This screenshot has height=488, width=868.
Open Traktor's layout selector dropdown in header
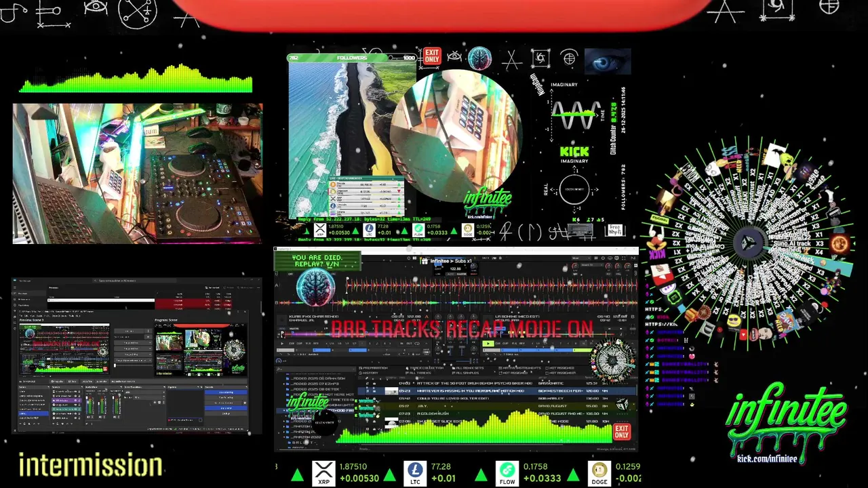pyautogui.click(x=581, y=258)
